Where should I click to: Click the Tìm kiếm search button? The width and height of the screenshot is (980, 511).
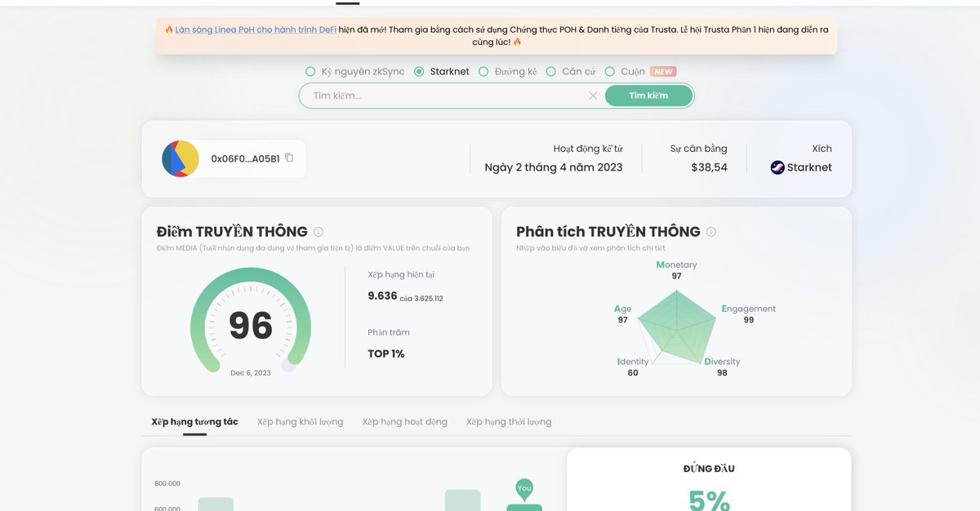coord(648,96)
